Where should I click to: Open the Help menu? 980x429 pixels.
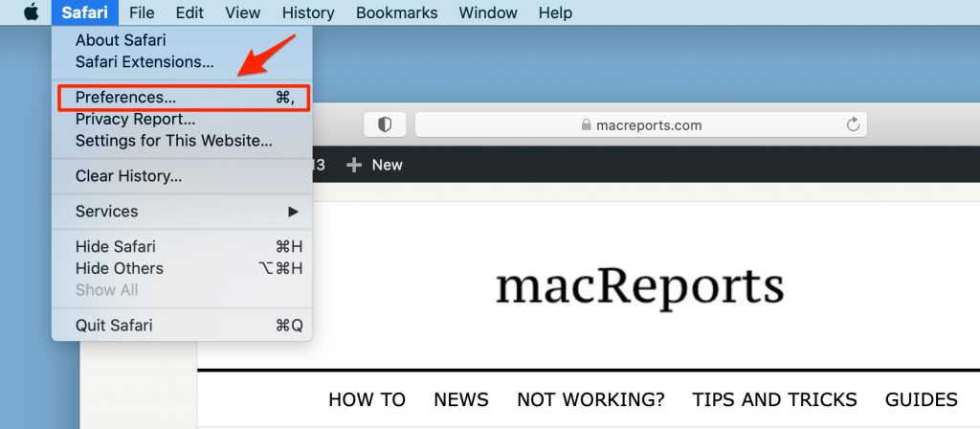[x=555, y=12]
